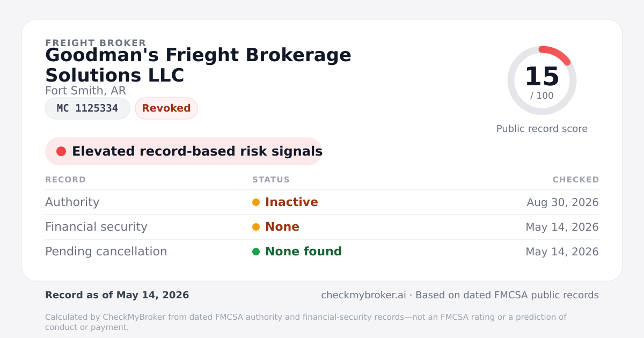Screen dimensions: 644x338
Task: Click the CHECKED column header
Action: click(576, 180)
